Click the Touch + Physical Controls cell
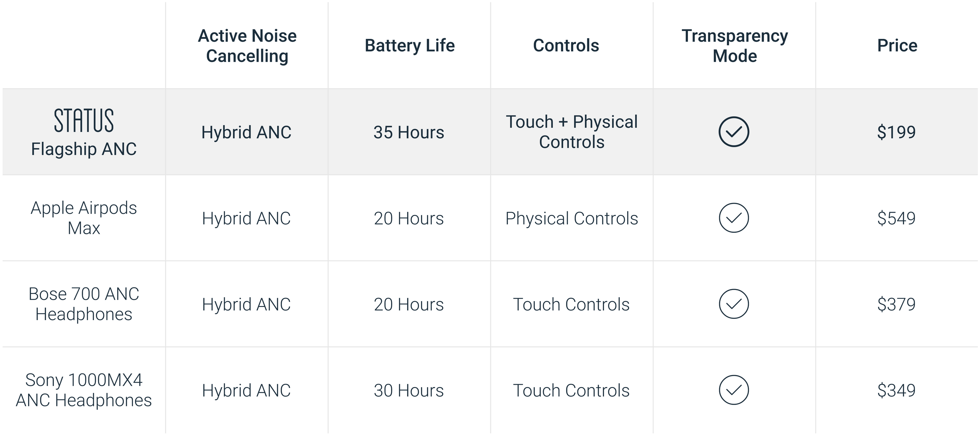This screenshot has width=980, height=436. click(571, 132)
